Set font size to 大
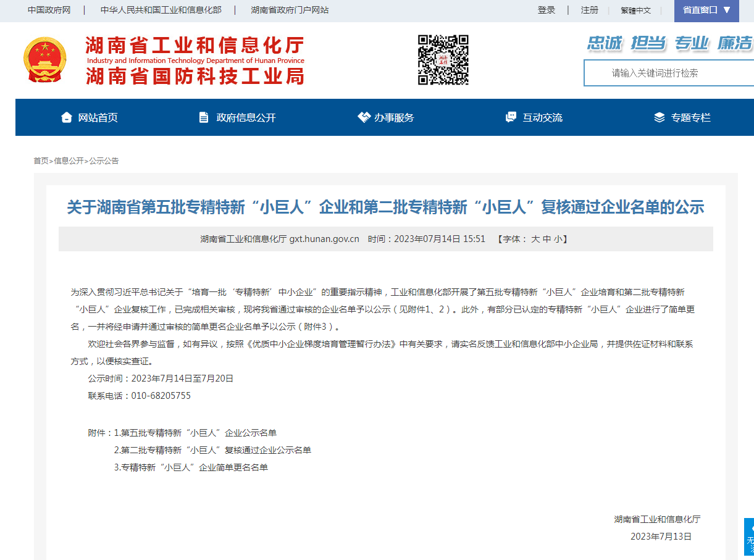 535,239
